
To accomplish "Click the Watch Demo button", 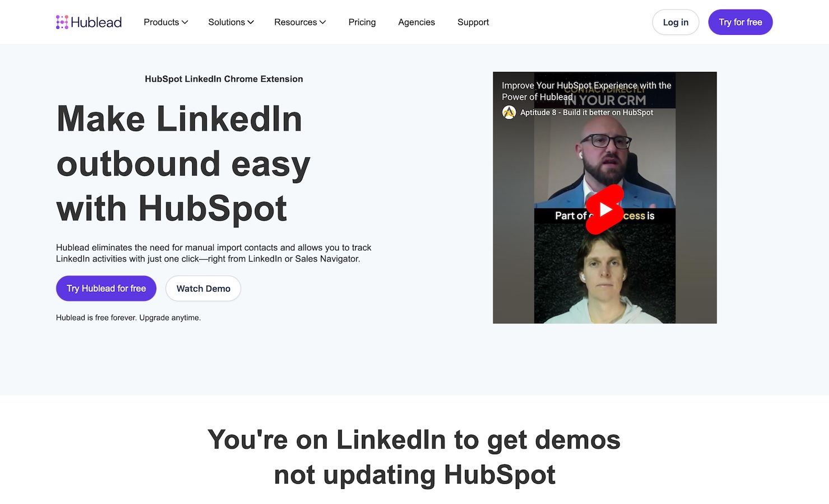I will coord(203,288).
